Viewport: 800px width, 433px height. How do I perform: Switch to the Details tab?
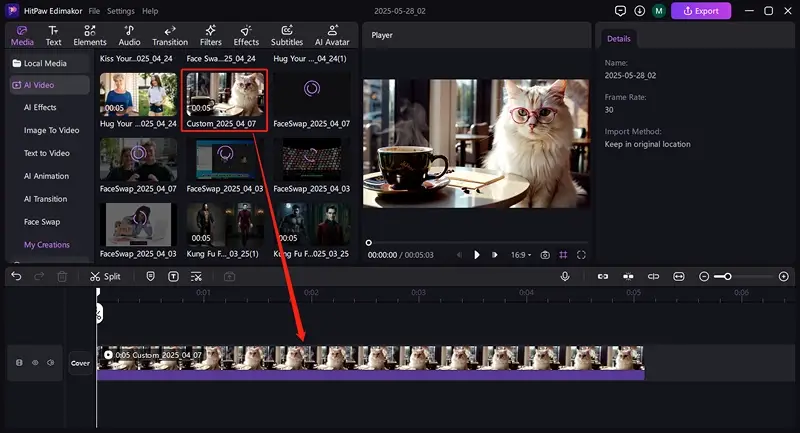click(618, 38)
